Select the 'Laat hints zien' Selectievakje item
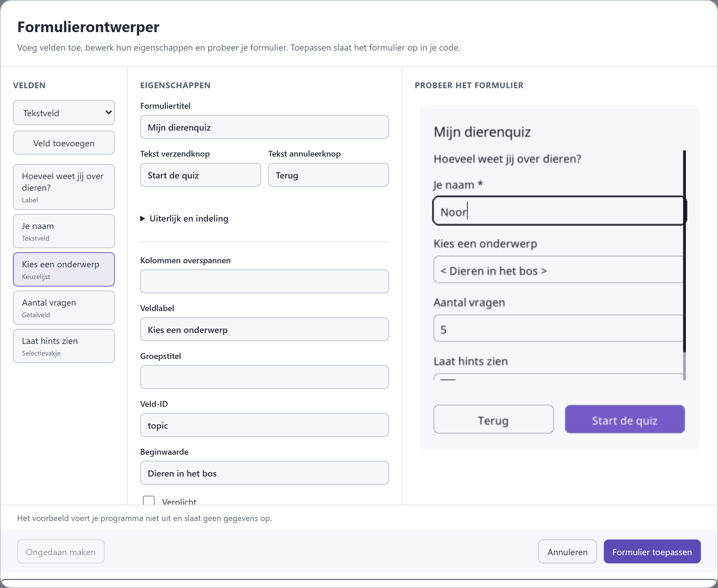Viewport: 718px width, 588px height. 64,346
